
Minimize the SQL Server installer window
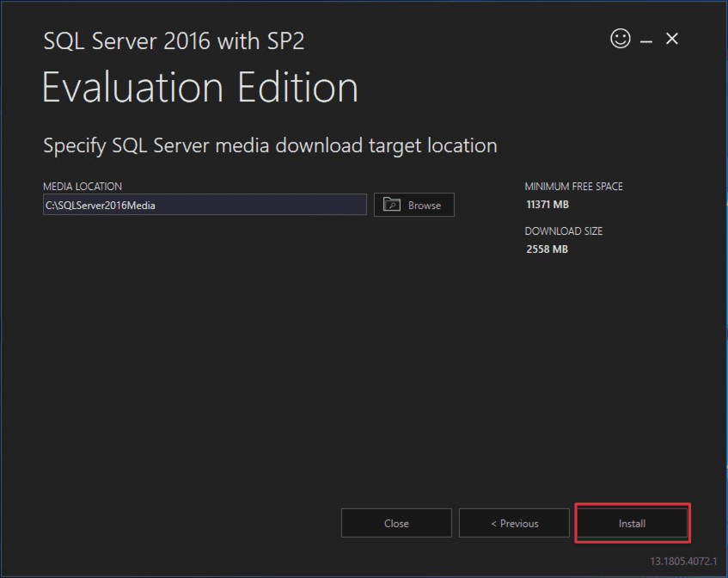[x=645, y=39]
